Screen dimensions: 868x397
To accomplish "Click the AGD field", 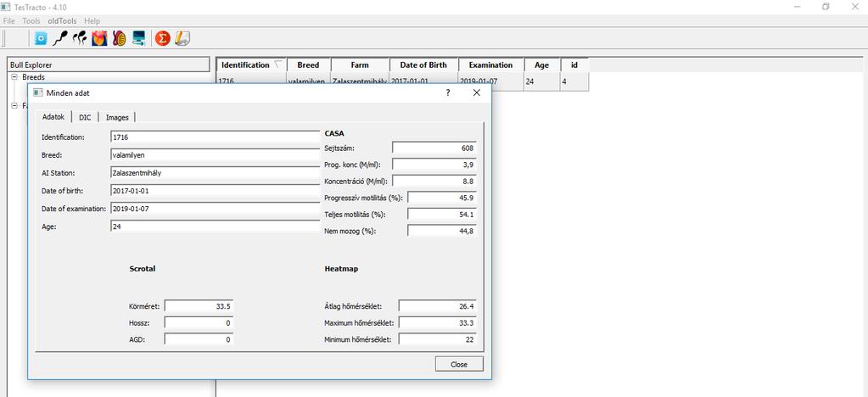I will coord(199,339).
